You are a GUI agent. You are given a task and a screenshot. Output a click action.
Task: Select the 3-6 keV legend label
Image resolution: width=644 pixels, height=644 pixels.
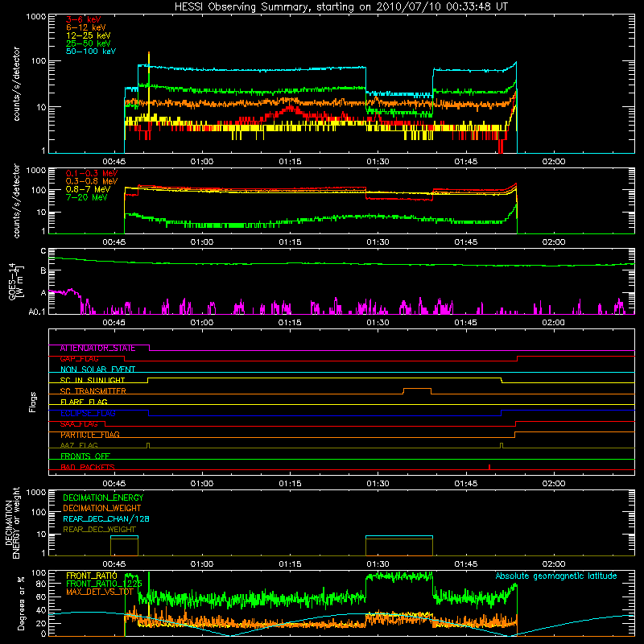pos(83,19)
